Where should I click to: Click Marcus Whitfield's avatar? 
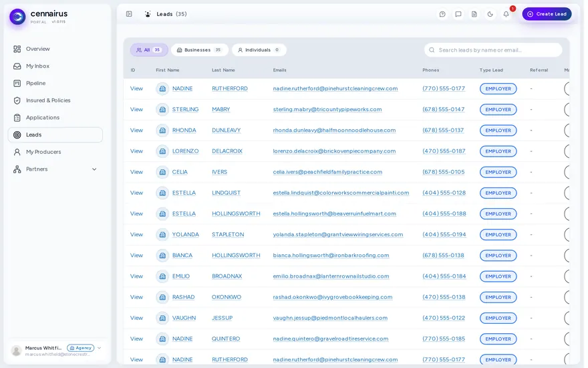[x=17, y=351]
